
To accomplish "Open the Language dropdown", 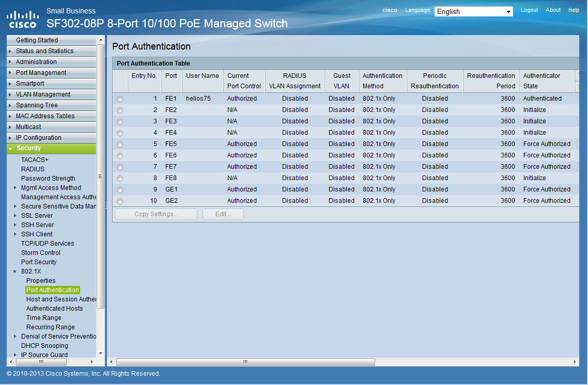I will (x=473, y=11).
